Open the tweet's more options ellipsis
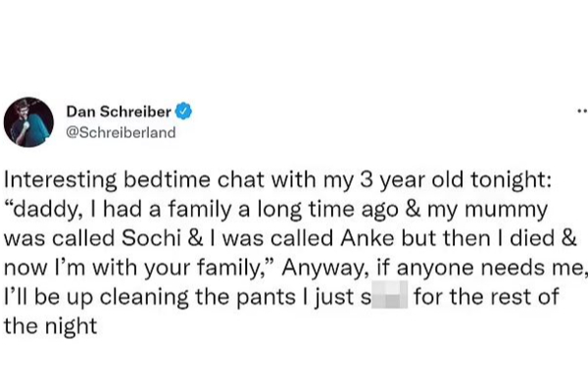Image resolution: width=588 pixels, height=392 pixels. (582, 111)
